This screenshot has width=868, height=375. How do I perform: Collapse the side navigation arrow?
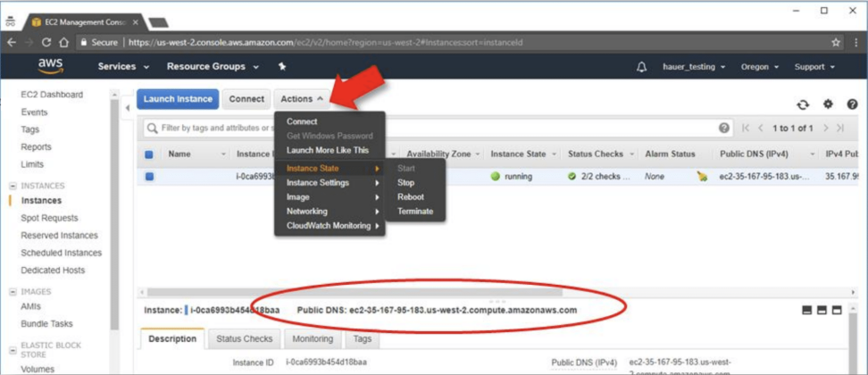pos(128,108)
